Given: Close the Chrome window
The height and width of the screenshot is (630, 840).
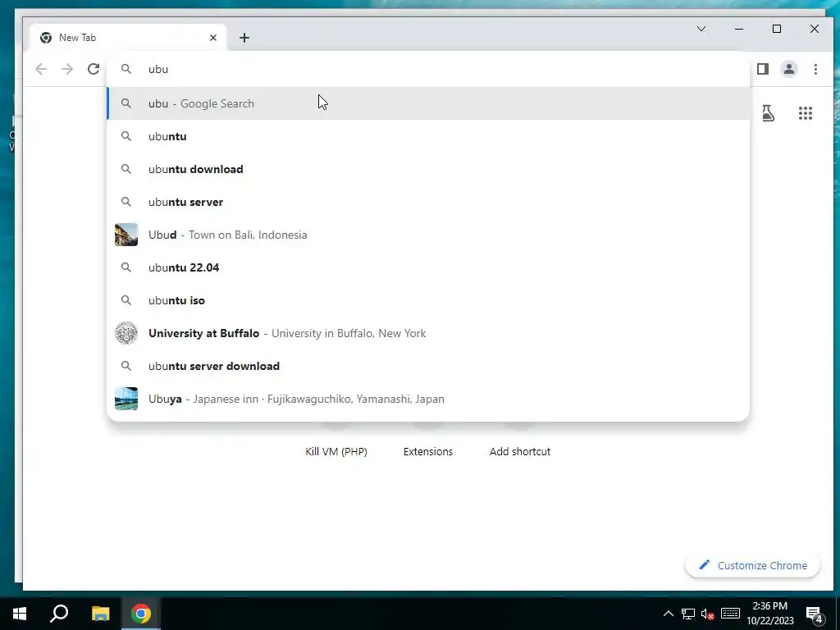Looking at the screenshot, I should (815, 29).
